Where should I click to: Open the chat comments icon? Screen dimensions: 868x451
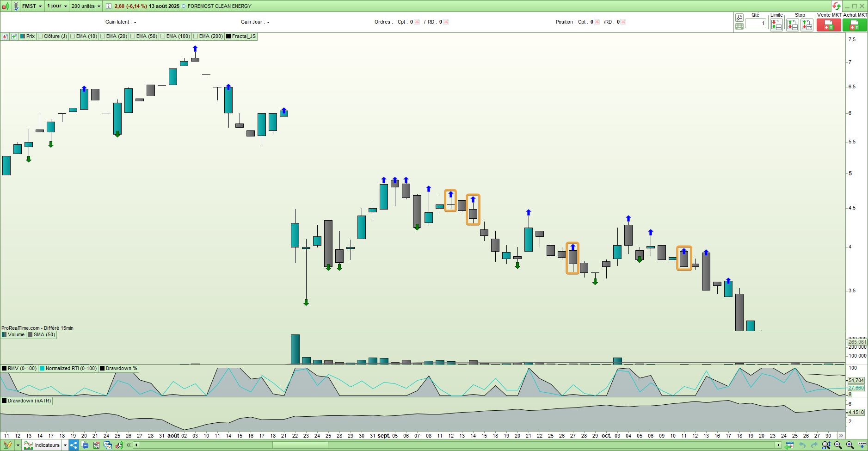tap(85, 445)
